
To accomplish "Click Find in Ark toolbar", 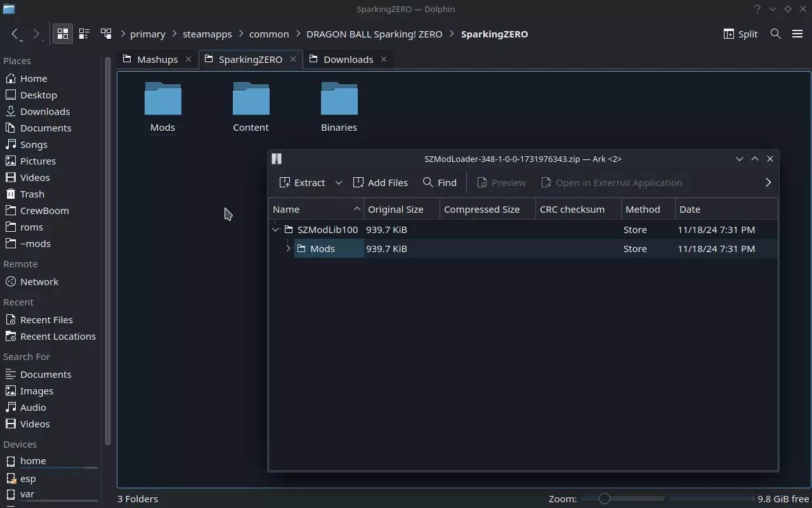I will coord(440,182).
